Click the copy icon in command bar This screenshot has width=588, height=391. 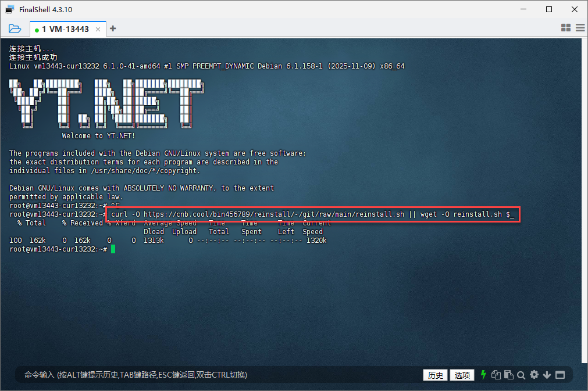496,375
